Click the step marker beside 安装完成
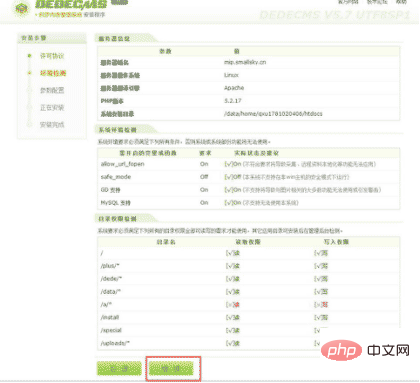 click(30, 125)
